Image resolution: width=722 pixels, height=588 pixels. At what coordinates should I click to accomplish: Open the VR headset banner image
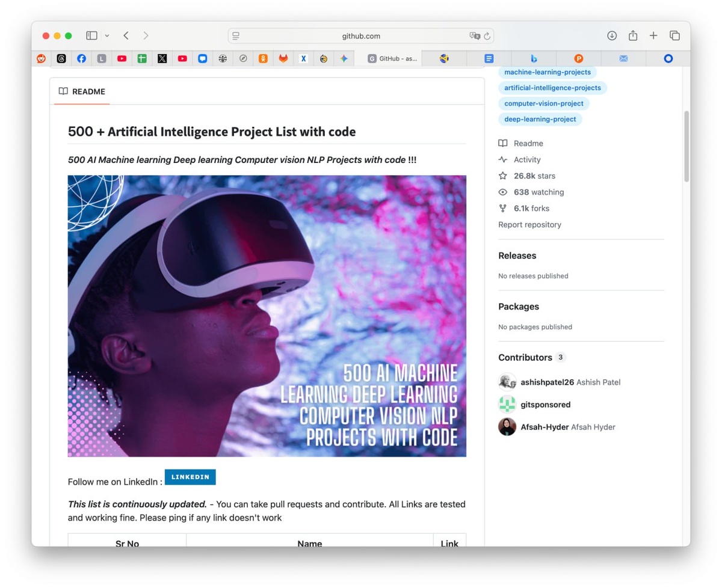[267, 316]
